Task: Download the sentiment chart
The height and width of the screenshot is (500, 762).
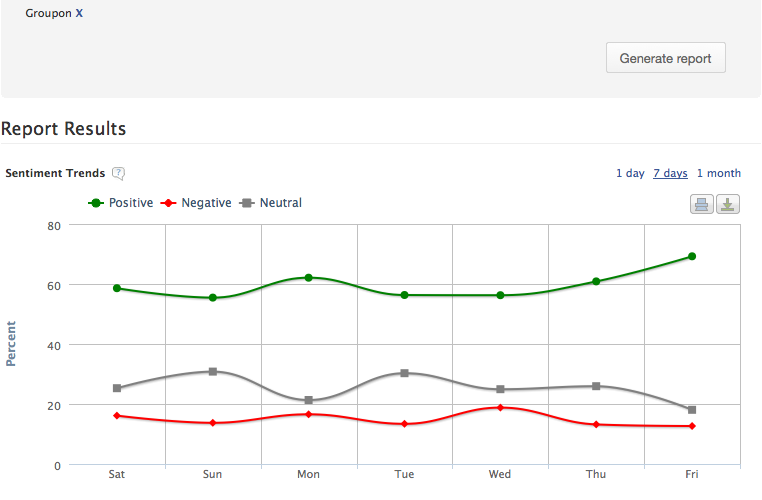Action: pos(728,204)
